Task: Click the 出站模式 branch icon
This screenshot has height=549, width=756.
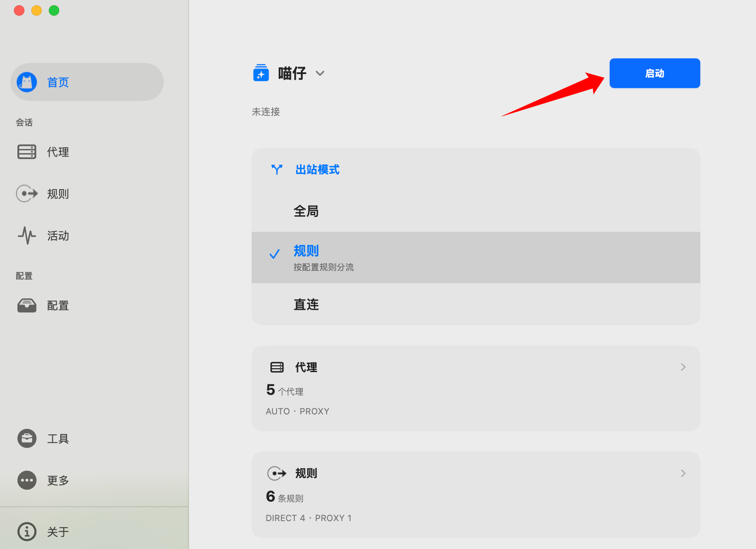Action: (x=277, y=169)
